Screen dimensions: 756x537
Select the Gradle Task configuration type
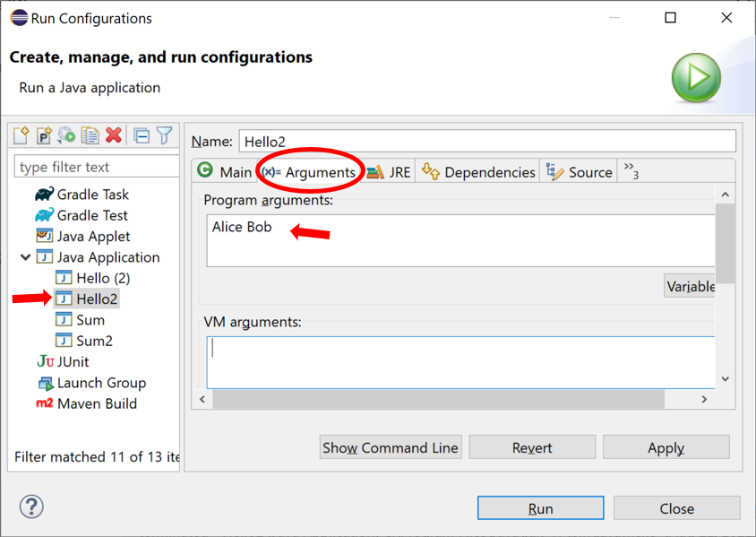82,195
